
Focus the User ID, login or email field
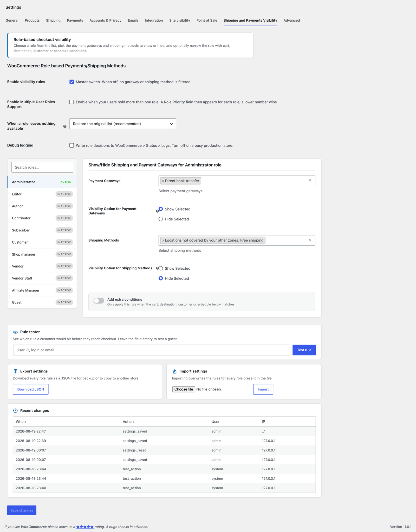[x=152, y=350]
